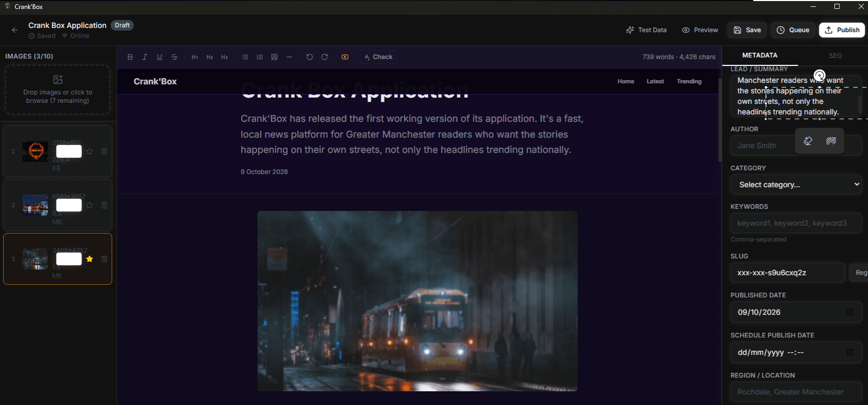Click Test Data button
The height and width of the screenshot is (405, 868).
(646, 30)
